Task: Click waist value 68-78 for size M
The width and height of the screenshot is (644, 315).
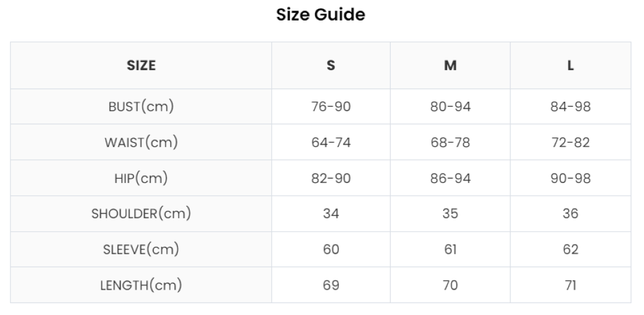Action: pos(450,143)
